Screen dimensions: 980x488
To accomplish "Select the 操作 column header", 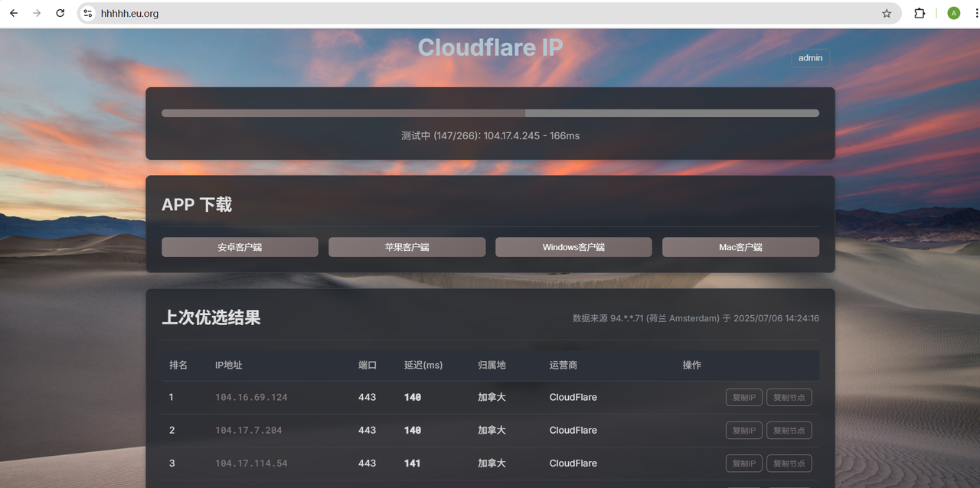I will tap(692, 366).
